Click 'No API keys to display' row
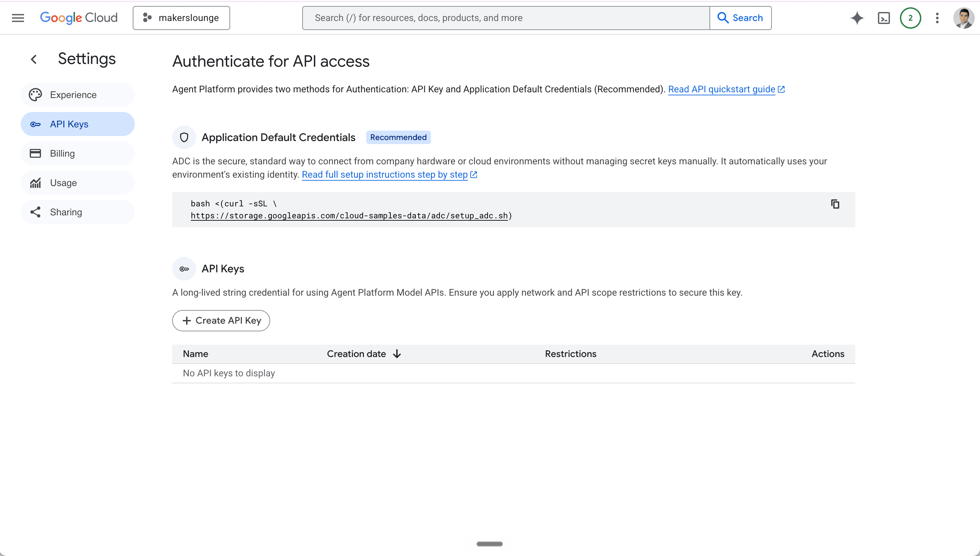Image resolution: width=980 pixels, height=556 pixels. [x=513, y=373]
